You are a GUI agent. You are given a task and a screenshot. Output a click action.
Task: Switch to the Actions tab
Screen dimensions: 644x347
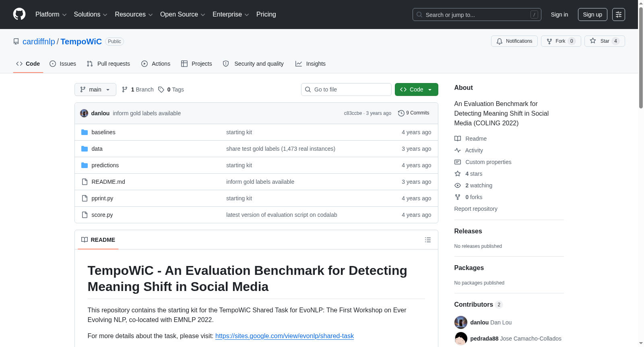[156, 64]
